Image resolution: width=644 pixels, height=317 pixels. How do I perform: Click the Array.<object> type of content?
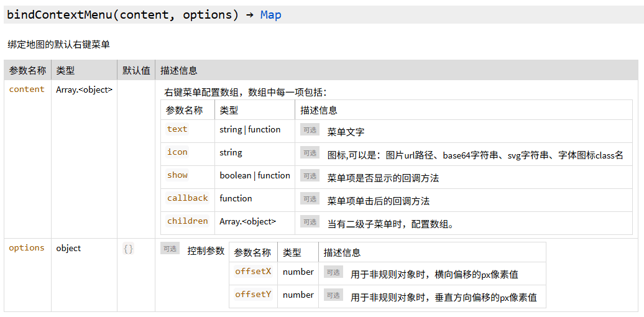point(84,90)
